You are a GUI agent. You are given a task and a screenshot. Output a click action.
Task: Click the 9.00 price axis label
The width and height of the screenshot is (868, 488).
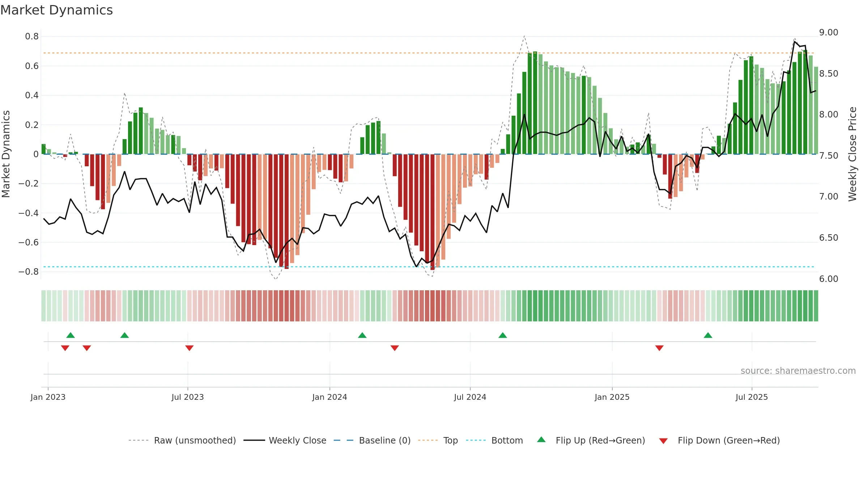(829, 33)
